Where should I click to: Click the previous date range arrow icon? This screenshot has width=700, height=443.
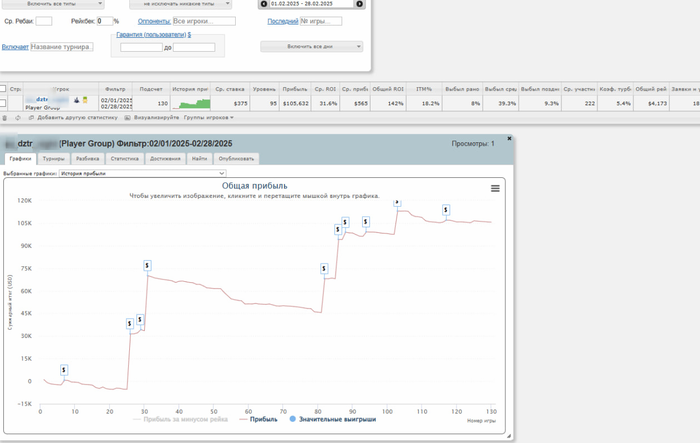coord(263,4)
